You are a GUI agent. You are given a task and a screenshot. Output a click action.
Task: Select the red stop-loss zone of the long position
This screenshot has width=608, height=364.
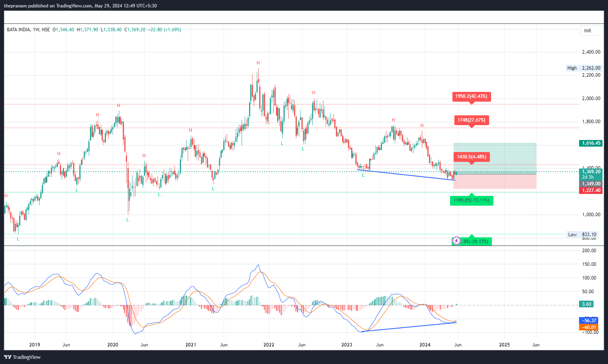(495, 181)
